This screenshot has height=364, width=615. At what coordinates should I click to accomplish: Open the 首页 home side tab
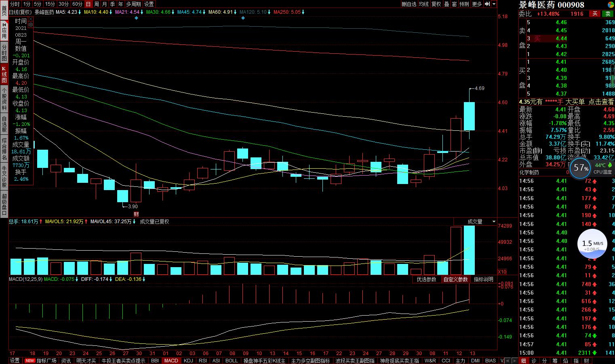pos(4,10)
